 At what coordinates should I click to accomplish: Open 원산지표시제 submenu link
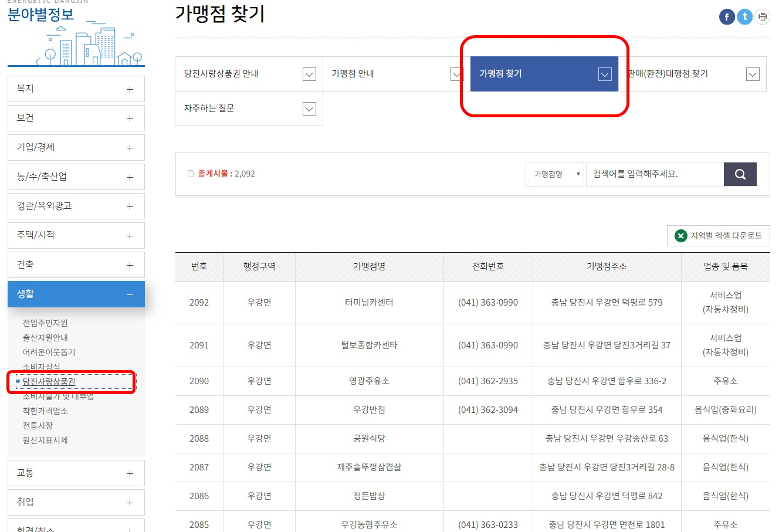[45, 440]
